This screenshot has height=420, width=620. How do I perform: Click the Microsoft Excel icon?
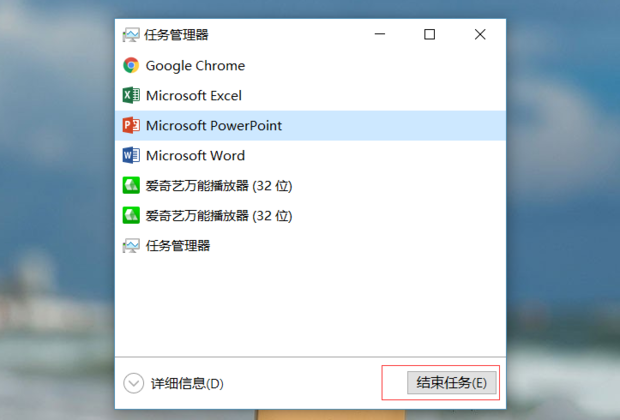pos(131,95)
